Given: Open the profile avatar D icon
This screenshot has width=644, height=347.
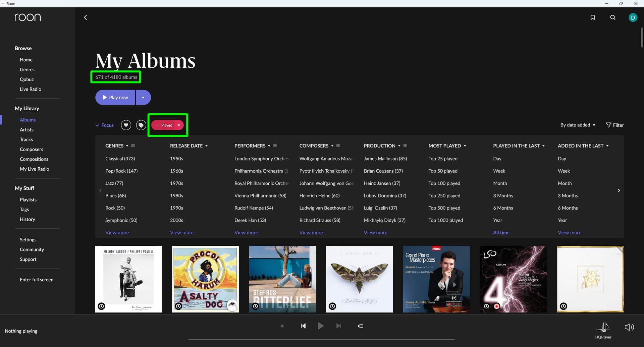Looking at the screenshot, I should coord(633,17).
